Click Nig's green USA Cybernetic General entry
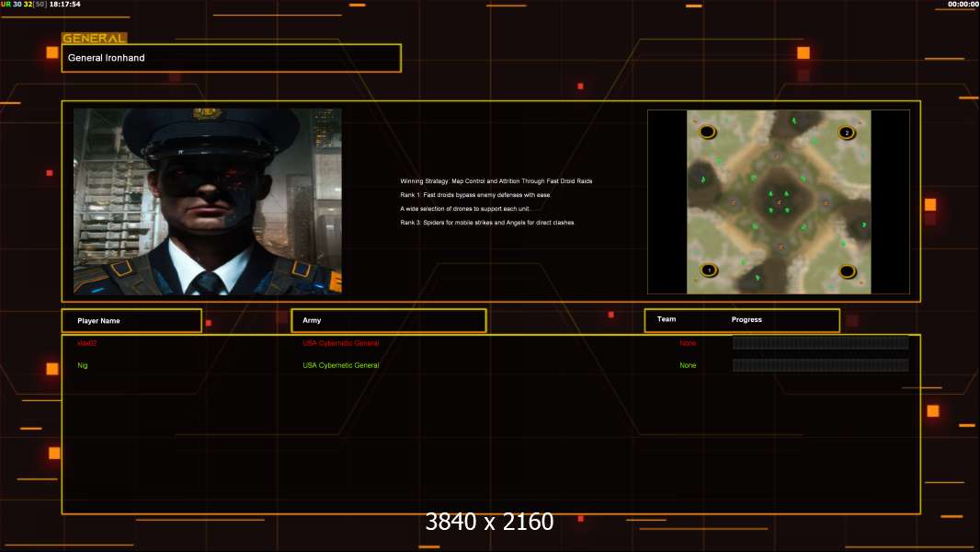The image size is (980, 552). [x=341, y=366]
